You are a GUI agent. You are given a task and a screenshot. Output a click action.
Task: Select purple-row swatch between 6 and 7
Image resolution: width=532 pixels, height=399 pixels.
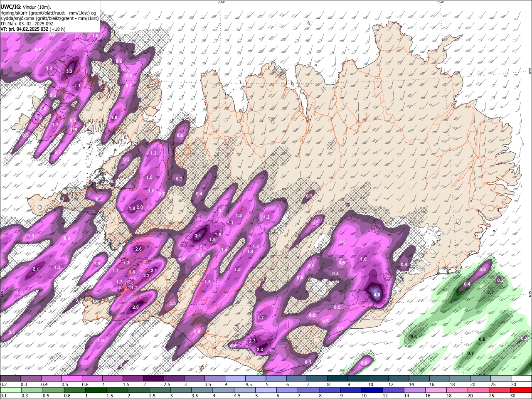pos(296,379)
